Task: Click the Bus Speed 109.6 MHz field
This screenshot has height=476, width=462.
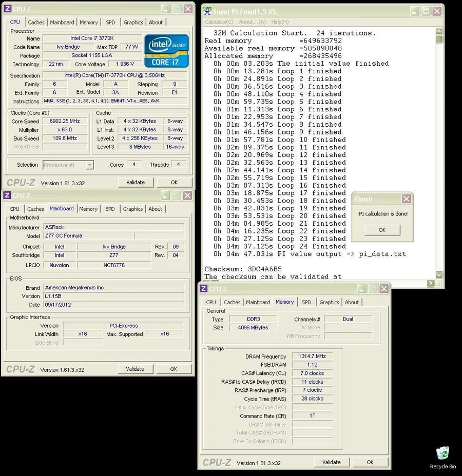Action: pos(65,138)
